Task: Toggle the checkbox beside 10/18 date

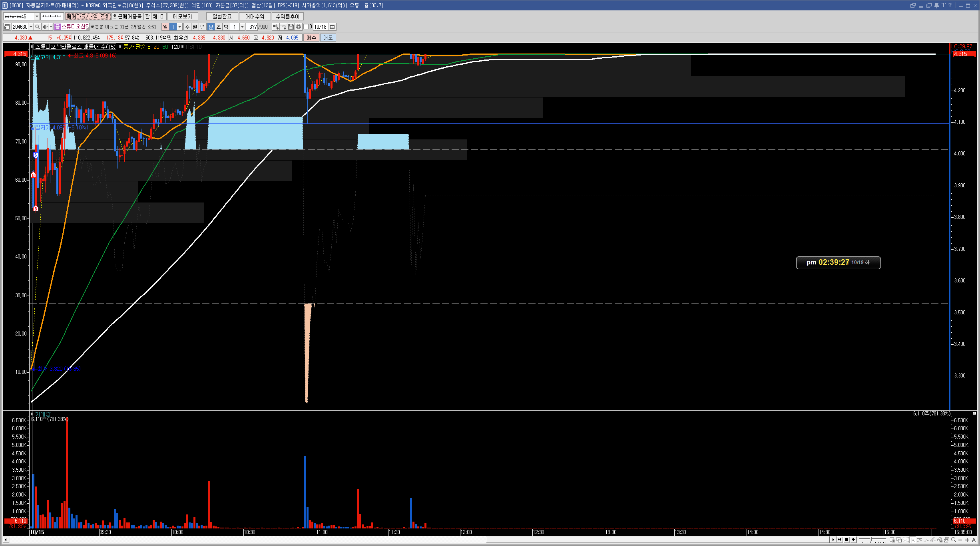Action: click(306, 27)
